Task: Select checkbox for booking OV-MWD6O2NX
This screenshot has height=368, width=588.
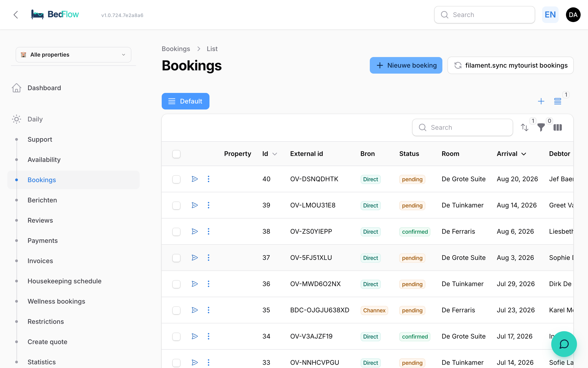Action: click(176, 284)
